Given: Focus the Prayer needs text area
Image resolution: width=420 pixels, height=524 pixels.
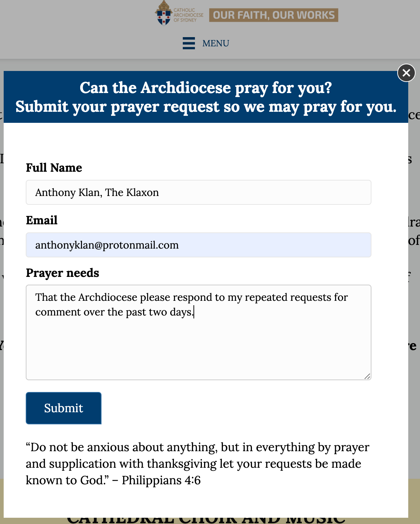Looking at the screenshot, I should pos(198,342).
